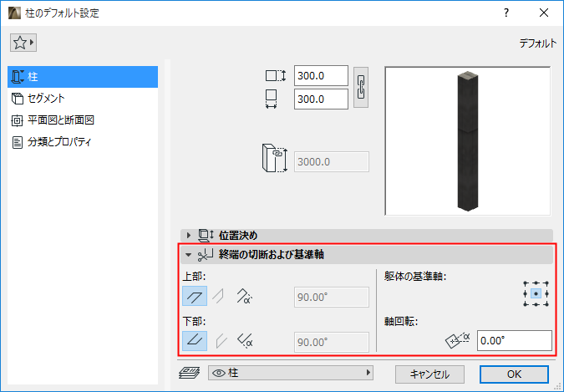Select custom angle cut for bottom end

click(x=245, y=341)
